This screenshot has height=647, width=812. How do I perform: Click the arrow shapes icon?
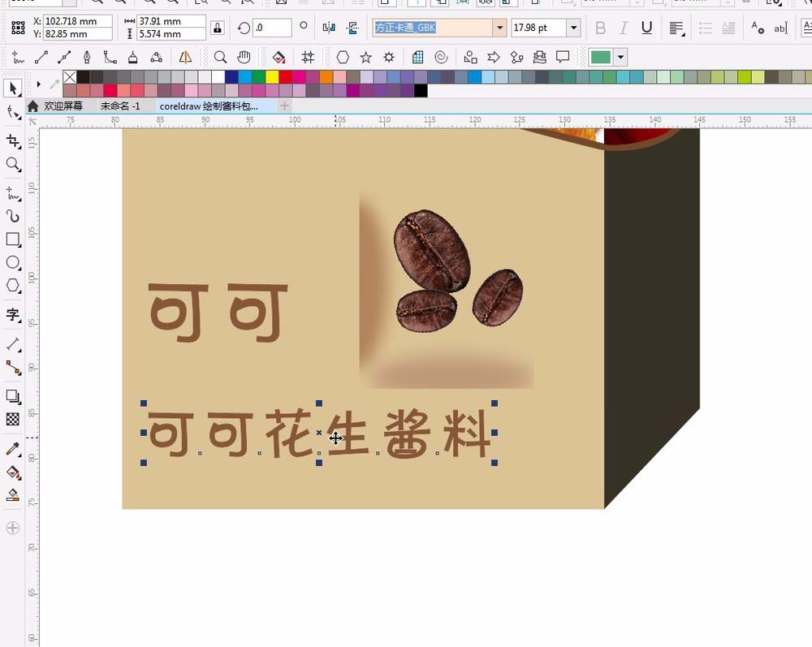494,57
